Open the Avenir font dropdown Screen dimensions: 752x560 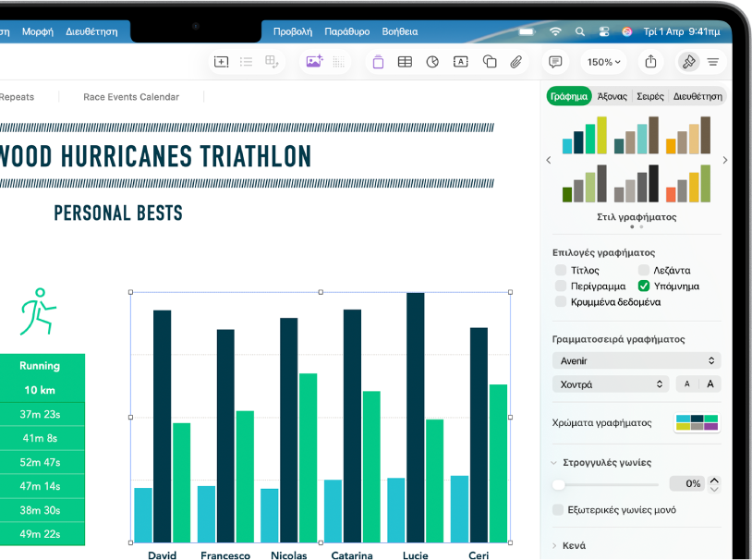[637, 360]
